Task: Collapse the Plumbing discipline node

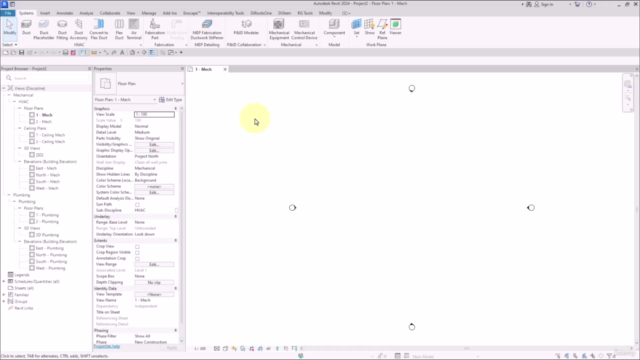Action: (9, 195)
